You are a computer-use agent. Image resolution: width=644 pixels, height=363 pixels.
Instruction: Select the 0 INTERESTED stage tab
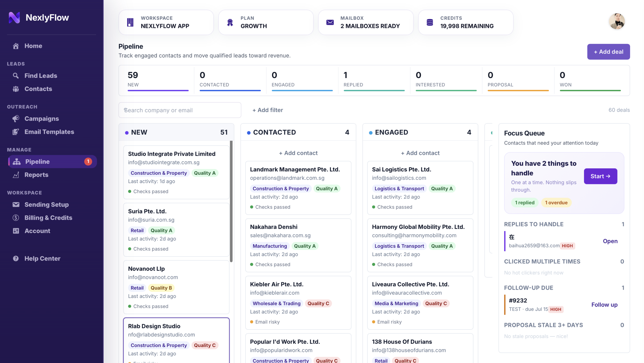coord(446,81)
